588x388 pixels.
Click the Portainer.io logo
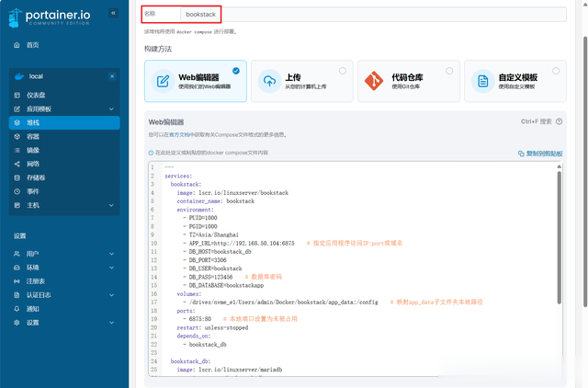click(x=49, y=17)
